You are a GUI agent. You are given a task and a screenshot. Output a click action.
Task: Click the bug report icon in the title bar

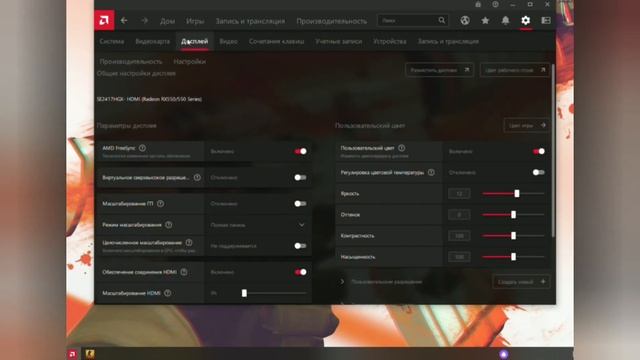[478, 4]
